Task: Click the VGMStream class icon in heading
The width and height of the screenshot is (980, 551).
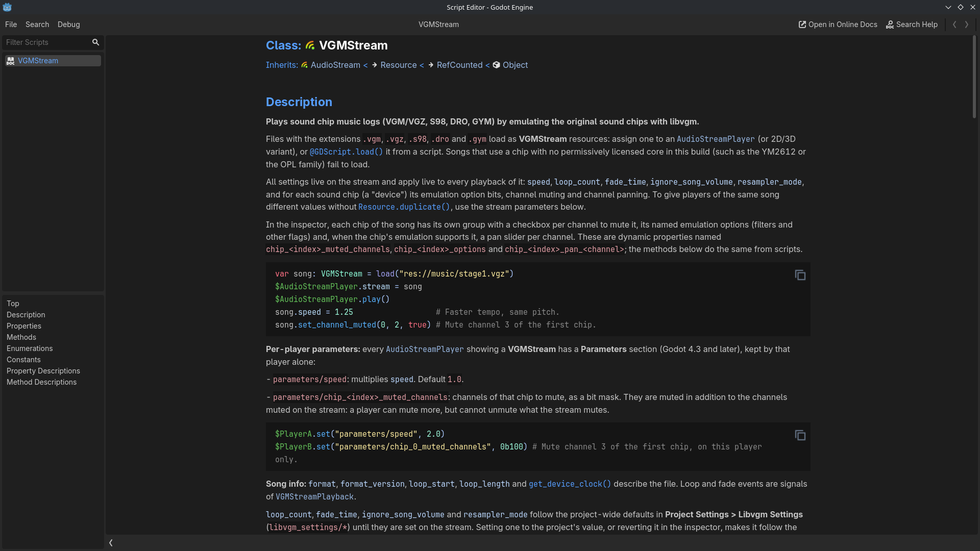Action: pos(310,45)
